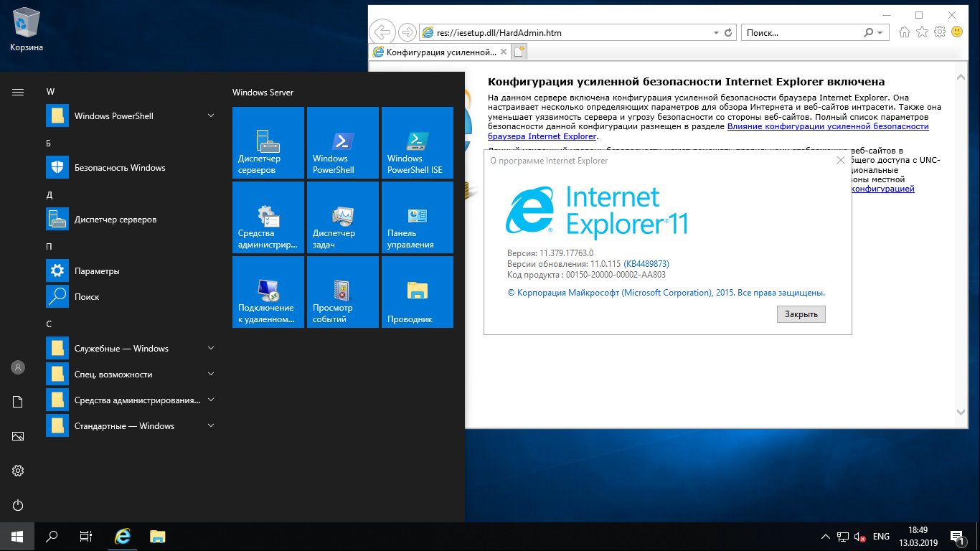
Task: Click the Корпорация Майкрософт copyright link
Action: [666, 293]
